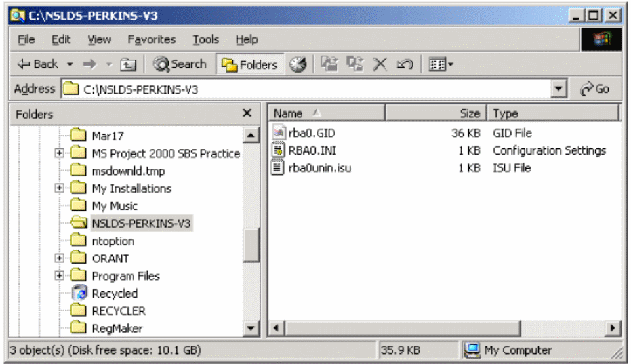This screenshot has width=631, height=364.
Task: Click the 3 object(s) status bar text
Action: (106, 350)
